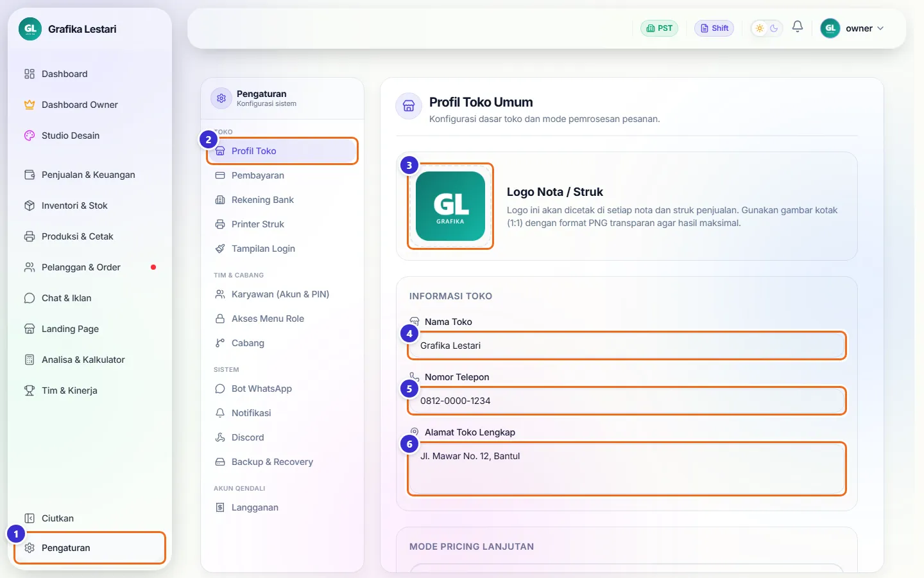Click the PST badge button

(659, 28)
